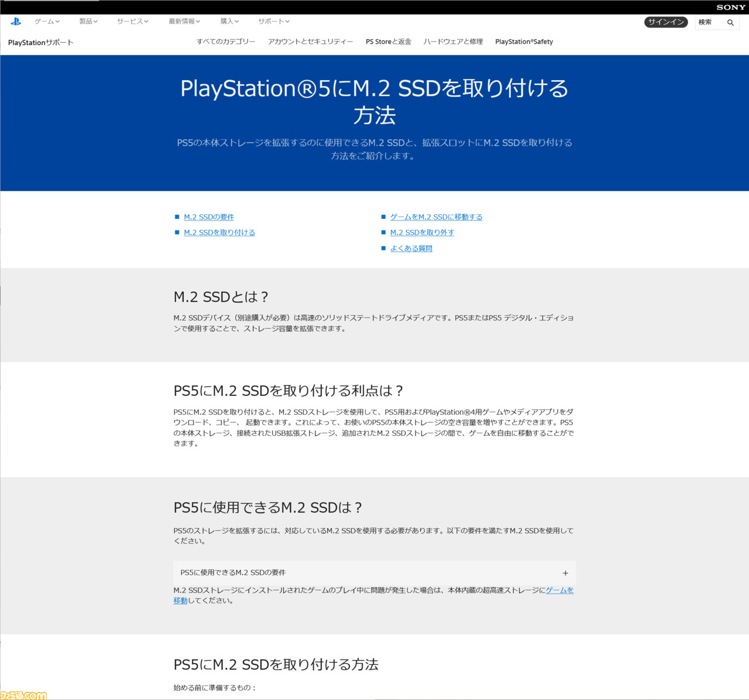Click the PS5にM.2 SSDを取り付ける利点は？ heading

288,391
